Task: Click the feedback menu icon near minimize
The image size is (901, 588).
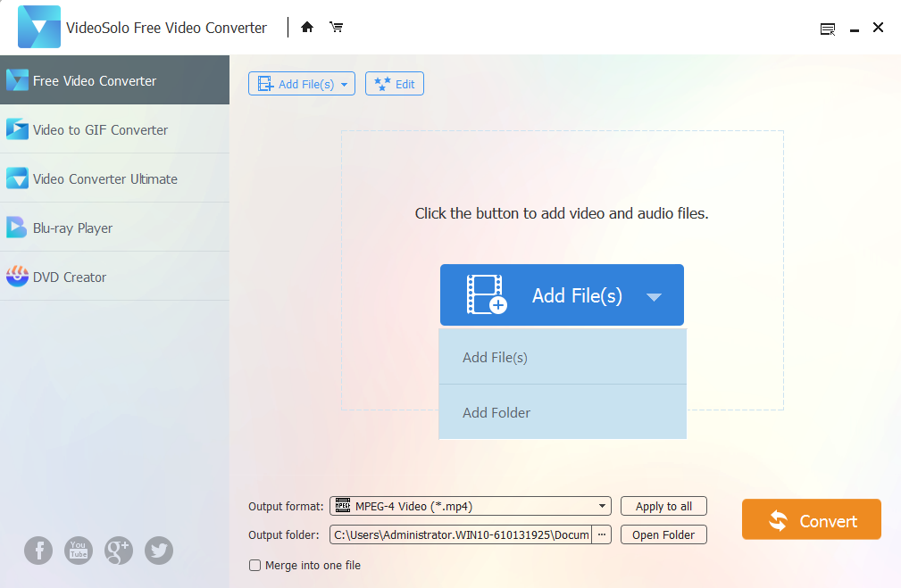Action: click(828, 29)
